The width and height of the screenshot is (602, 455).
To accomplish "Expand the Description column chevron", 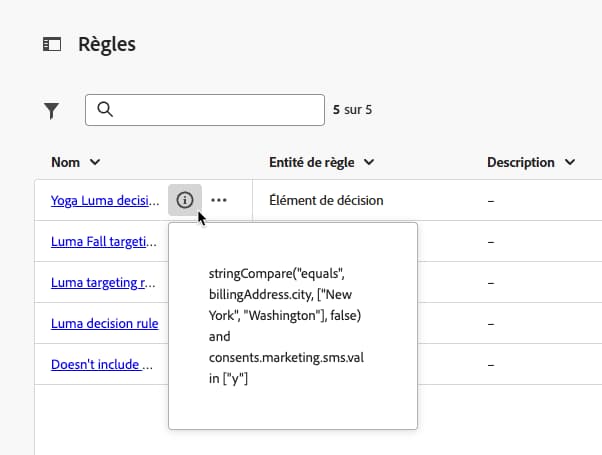I will point(570,162).
